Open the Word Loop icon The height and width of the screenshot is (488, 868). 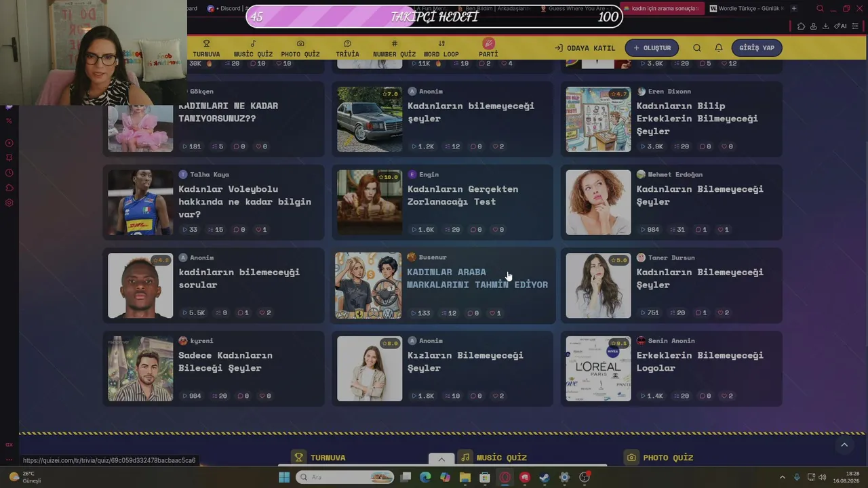coord(441,43)
